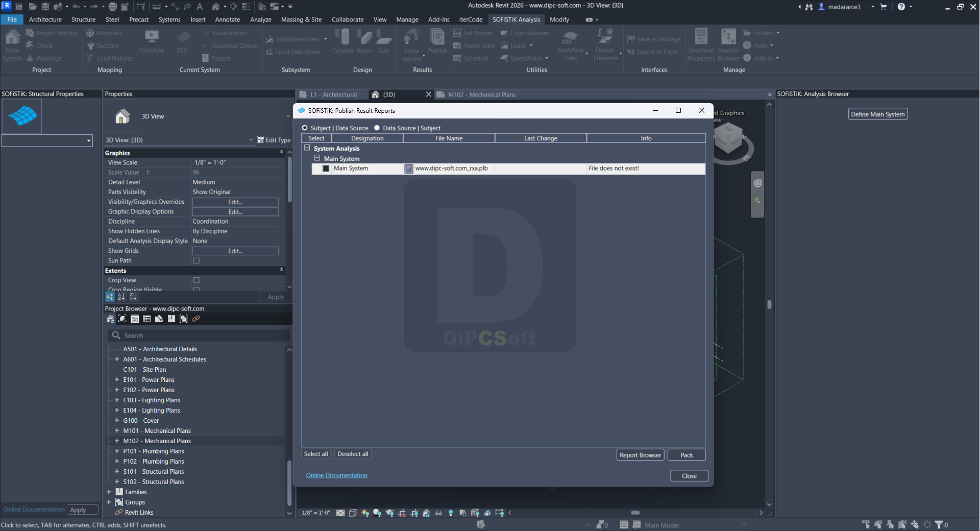The width and height of the screenshot is (980, 531).
Task: Open default 3D view house icon
Action: pyautogui.click(x=216, y=7)
